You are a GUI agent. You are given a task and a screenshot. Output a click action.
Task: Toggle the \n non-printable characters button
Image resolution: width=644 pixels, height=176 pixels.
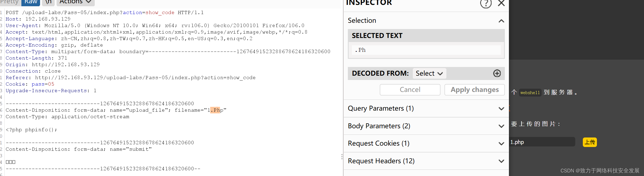pyautogui.click(x=48, y=2)
